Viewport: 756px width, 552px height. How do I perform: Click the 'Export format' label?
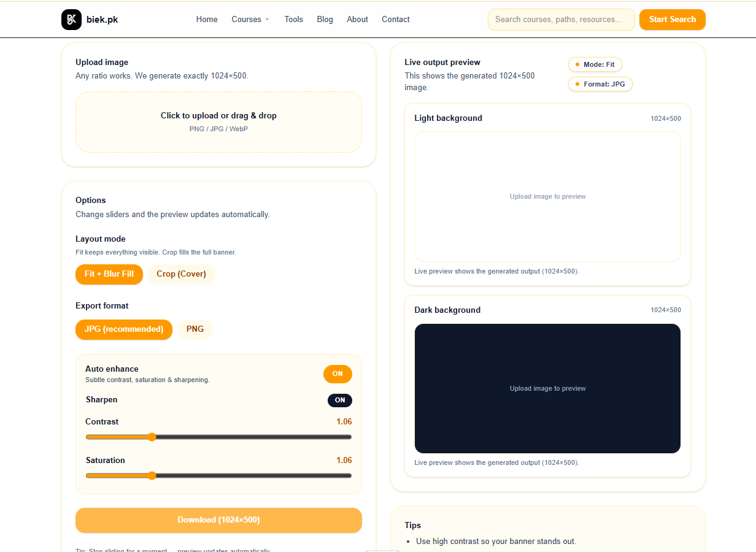pos(102,306)
